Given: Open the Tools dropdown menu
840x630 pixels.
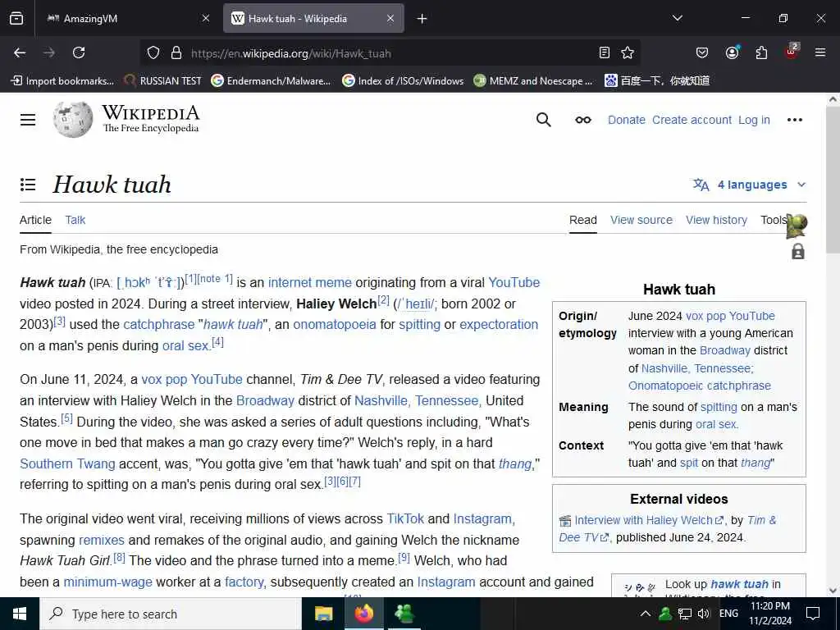Looking at the screenshot, I should pos(774,220).
